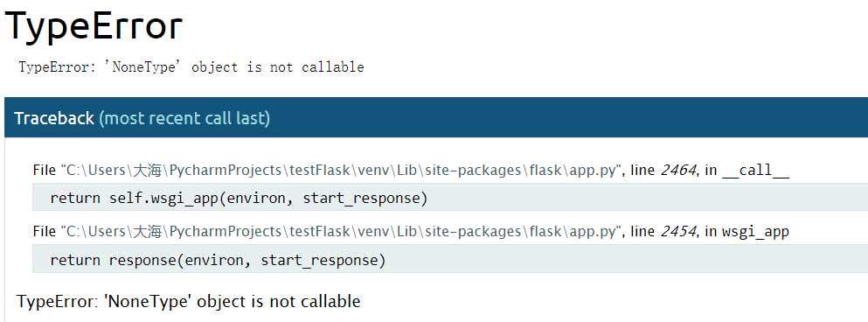This screenshot has height=322, width=868.
Task: Click line number 2464 in first frame
Action: pyautogui.click(x=677, y=170)
